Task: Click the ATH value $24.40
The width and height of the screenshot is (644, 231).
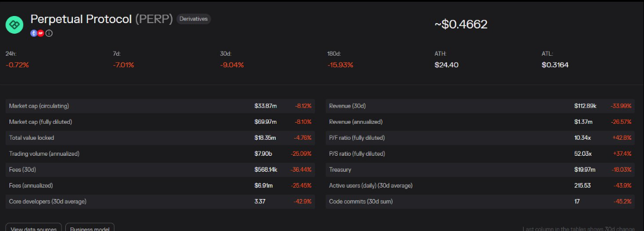Action: tap(447, 65)
